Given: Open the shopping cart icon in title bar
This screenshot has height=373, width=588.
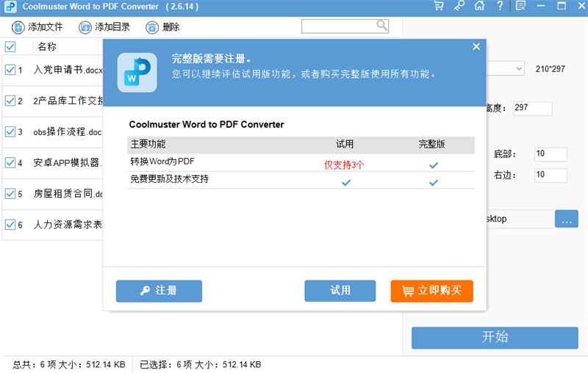Looking at the screenshot, I should tap(438, 6).
